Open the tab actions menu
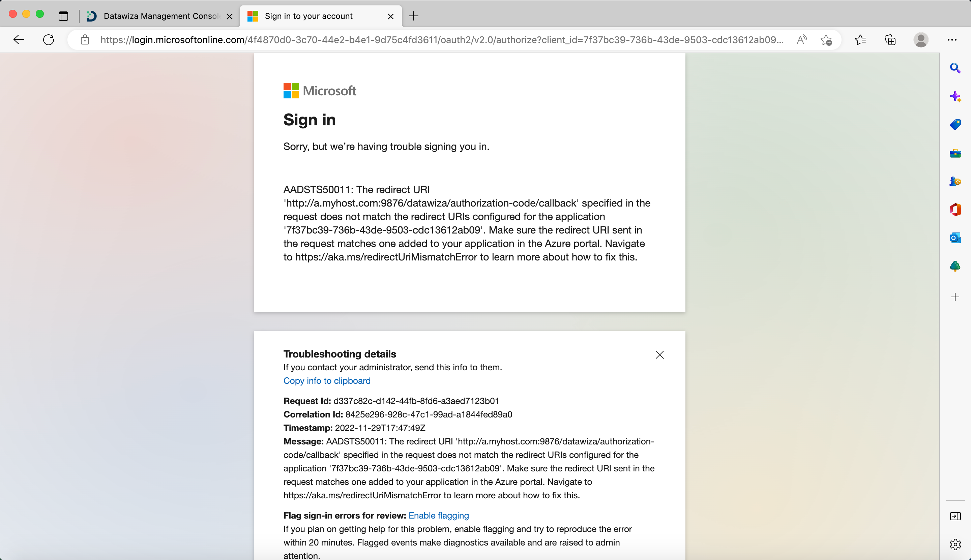This screenshot has height=560, width=971. coord(63,16)
